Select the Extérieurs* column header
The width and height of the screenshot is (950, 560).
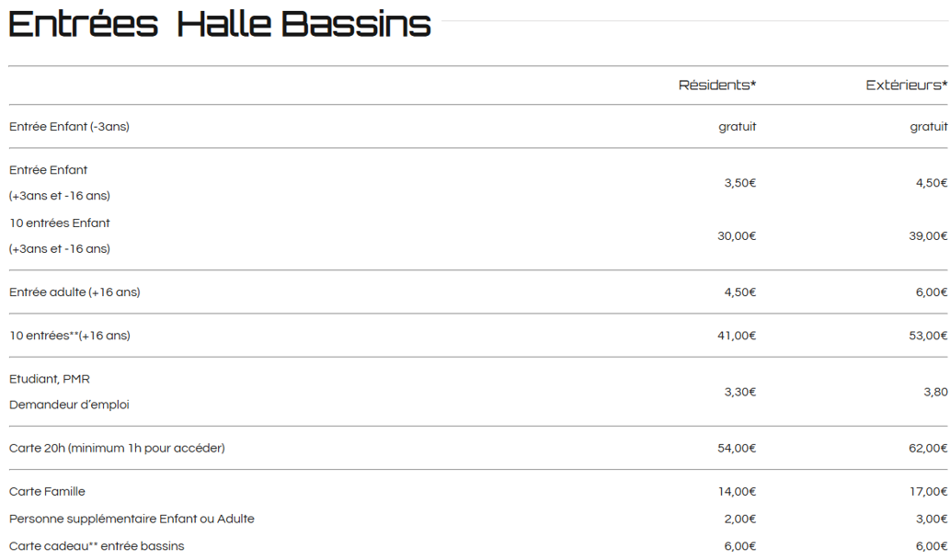click(x=907, y=85)
